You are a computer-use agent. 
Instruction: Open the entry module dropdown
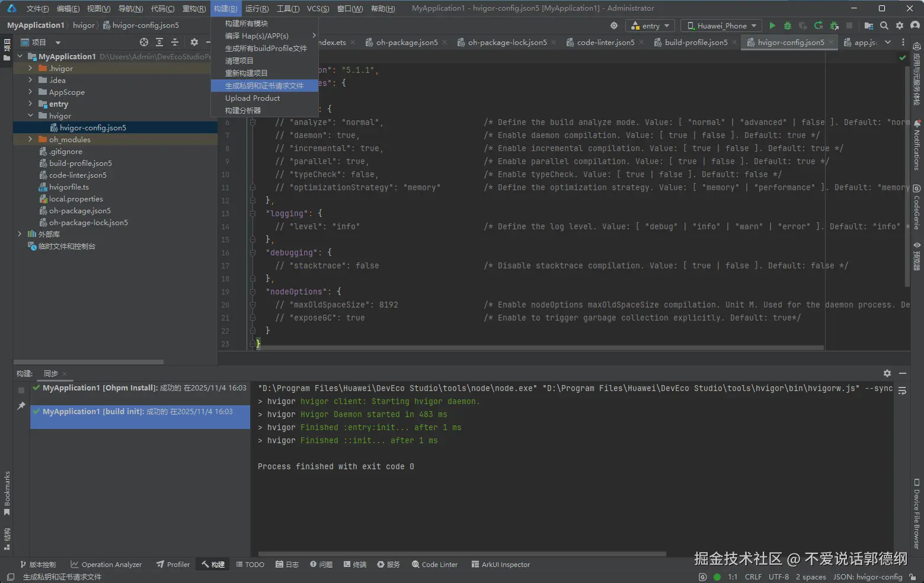650,25
